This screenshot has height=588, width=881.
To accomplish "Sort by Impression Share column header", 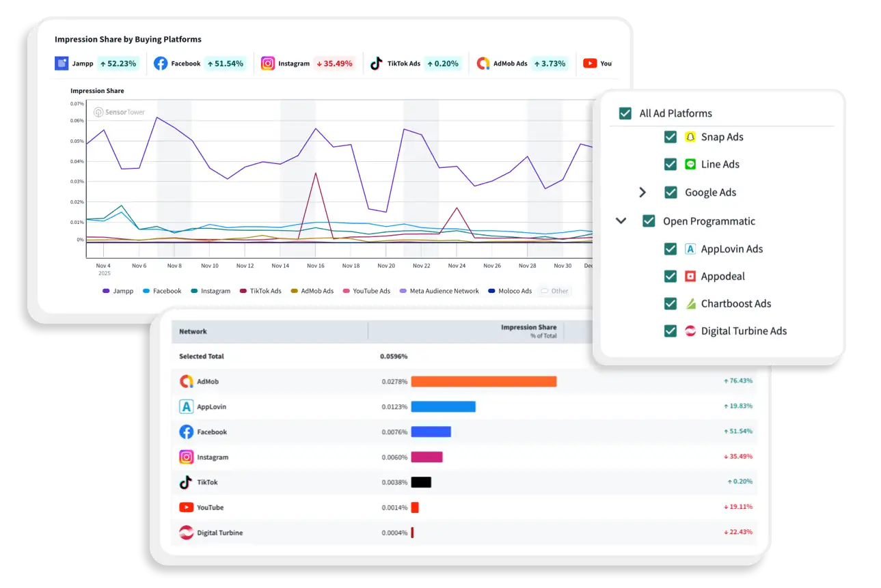I will point(528,327).
